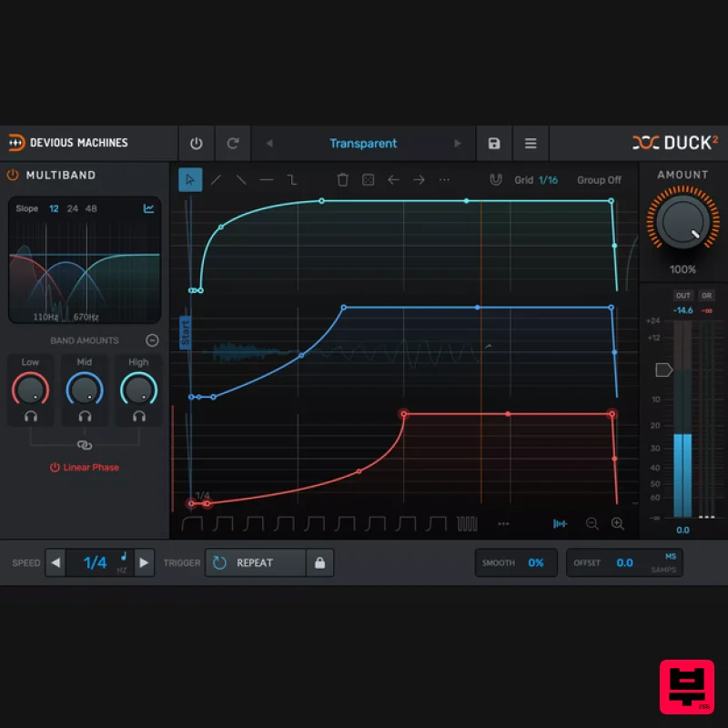This screenshot has height=728, width=728.
Task: Click the trash delete icon
Action: 342,180
